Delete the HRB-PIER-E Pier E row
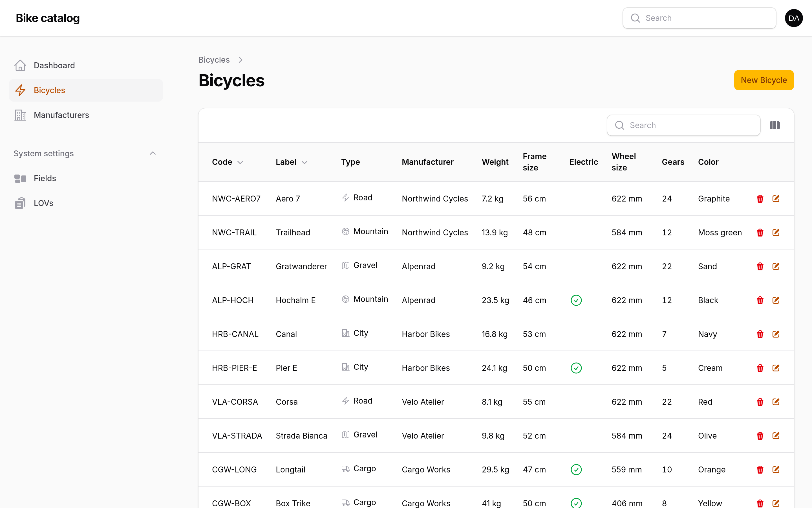 click(x=760, y=368)
